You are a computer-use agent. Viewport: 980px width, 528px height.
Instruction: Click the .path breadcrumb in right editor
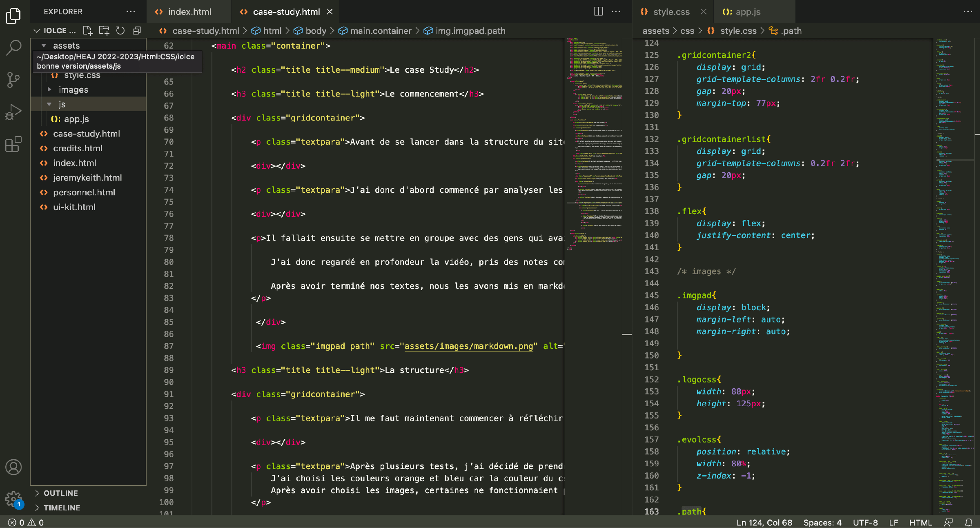pyautogui.click(x=786, y=31)
